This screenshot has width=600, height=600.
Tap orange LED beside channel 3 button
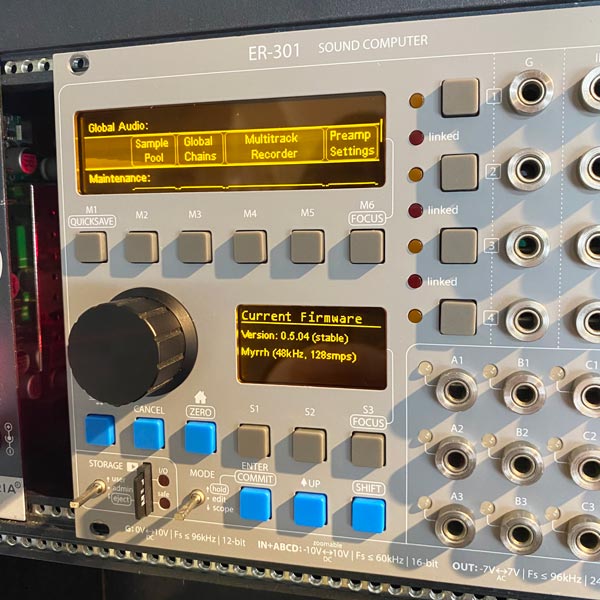pos(415,246)
